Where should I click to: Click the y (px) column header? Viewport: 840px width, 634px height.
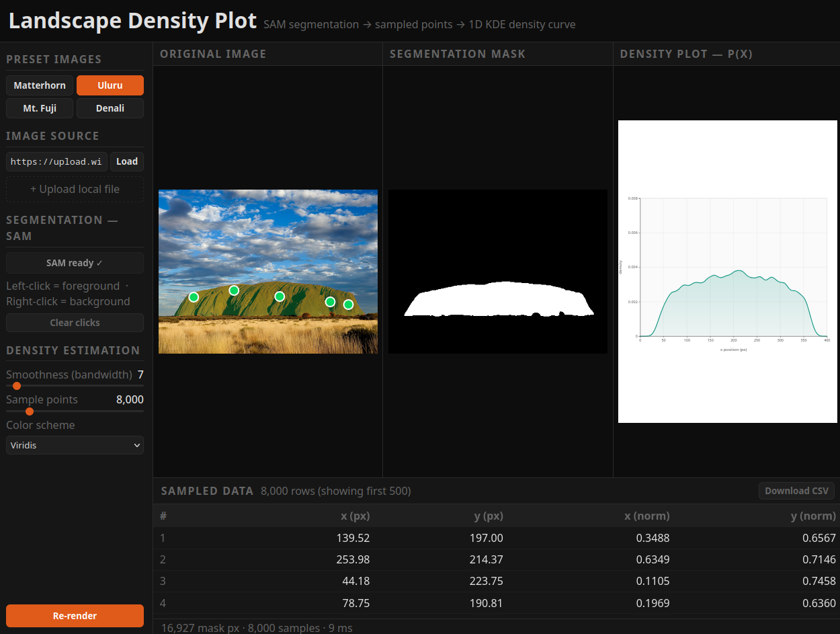click(489, 516)
